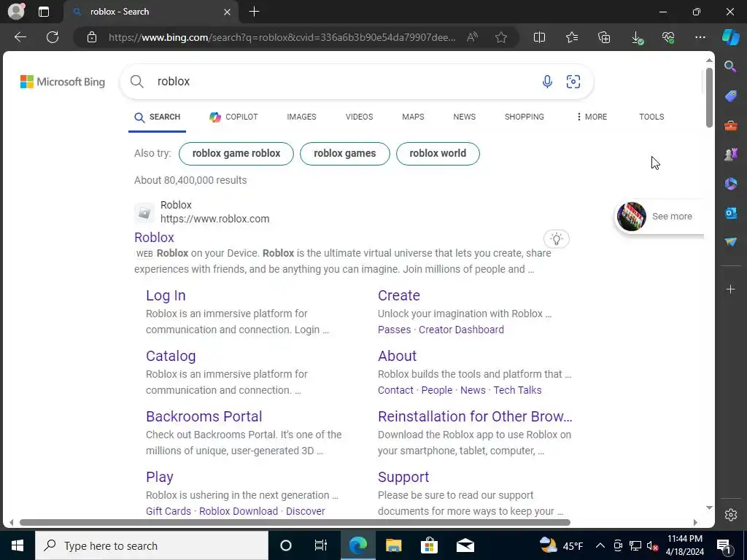Open the tab actions menu icon
The width and height of the screenshot is (747, 560).
[44, 12]
